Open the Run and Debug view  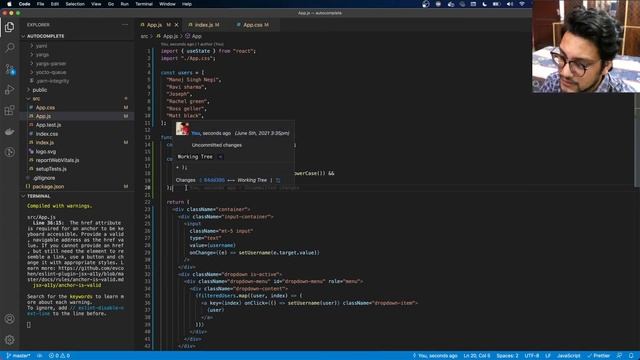pos(9,90)
